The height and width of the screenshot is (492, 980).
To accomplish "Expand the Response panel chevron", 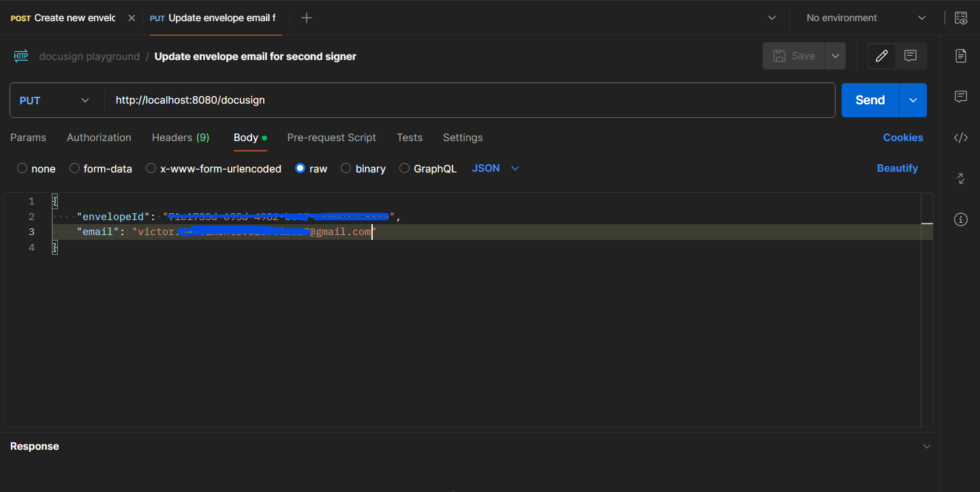I will (926, 446).
